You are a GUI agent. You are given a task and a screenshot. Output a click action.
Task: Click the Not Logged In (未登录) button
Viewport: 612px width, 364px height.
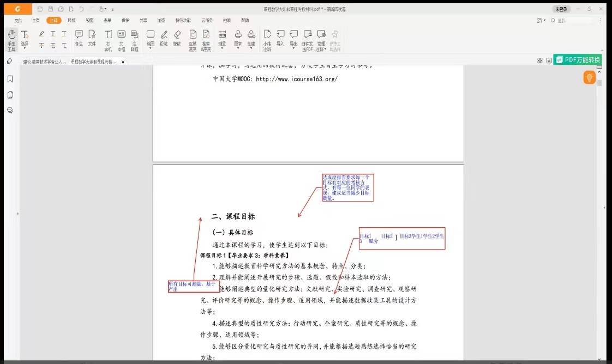tap(561, 9)
